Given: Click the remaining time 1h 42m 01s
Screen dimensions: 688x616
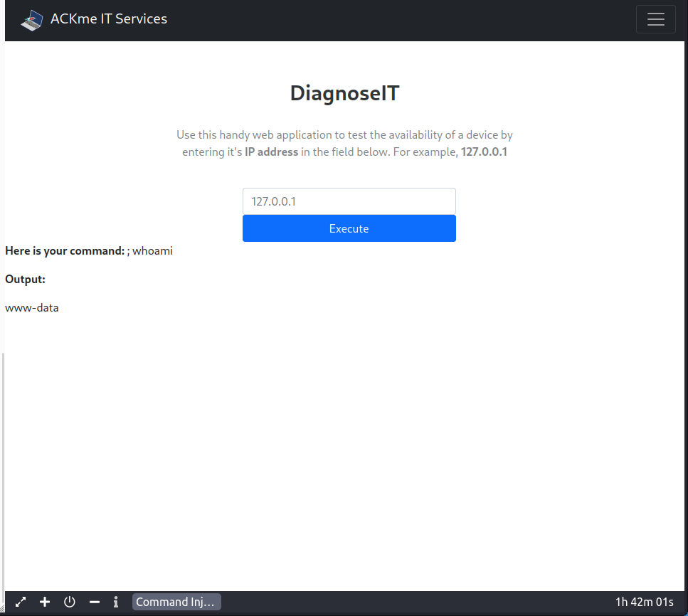Looking at the screenshot, I should point(644,602).
